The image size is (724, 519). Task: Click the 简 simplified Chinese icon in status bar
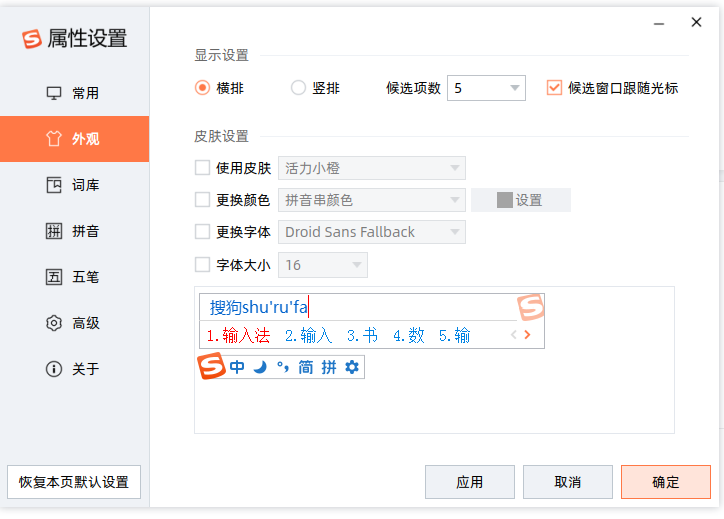click(x=306, y=367)
